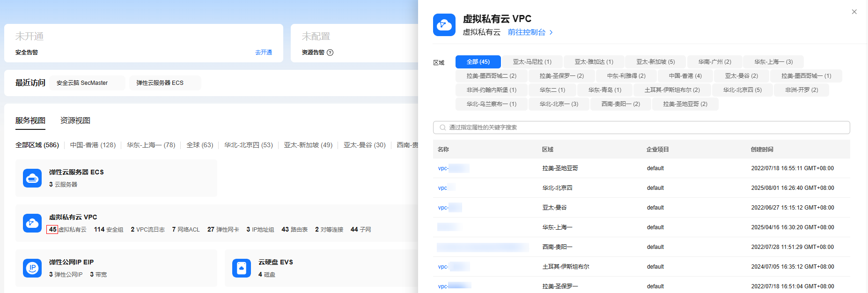Select region filter 华北-乌兰察布一 (1)
The height and width of the screenshot is (293, 868).
(x=492, y=104)
